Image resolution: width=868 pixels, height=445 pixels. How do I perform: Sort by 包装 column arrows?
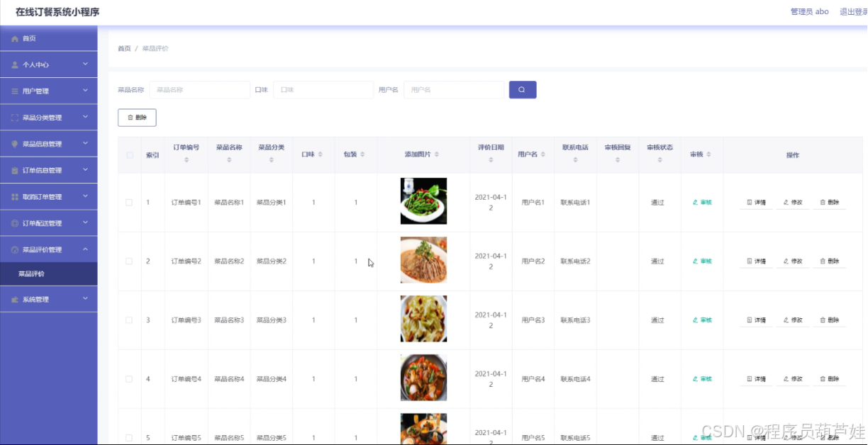[x=362, y=154]
